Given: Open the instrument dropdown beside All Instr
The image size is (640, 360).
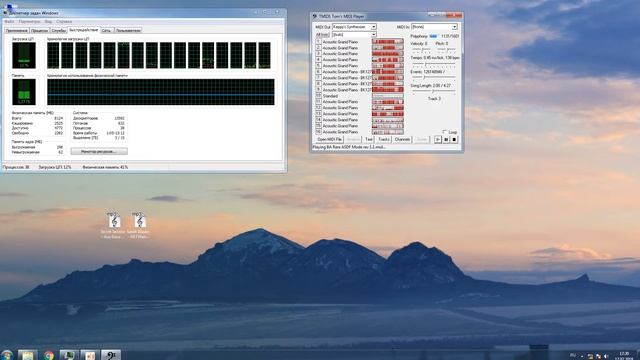Looking at the screenshot, I should [x=354, y=35].
